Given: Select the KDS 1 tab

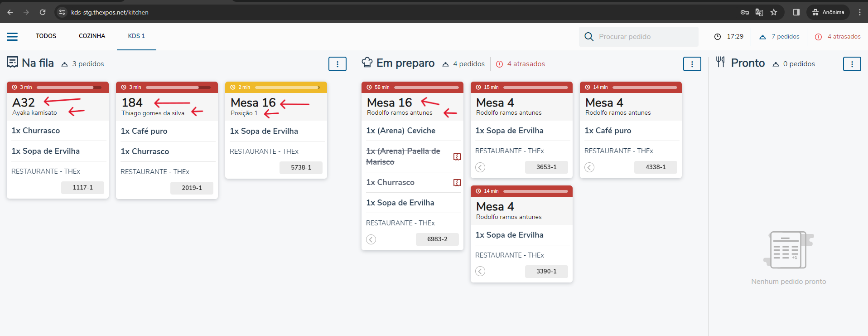Looking at the screenshot, I should point(136,36).
